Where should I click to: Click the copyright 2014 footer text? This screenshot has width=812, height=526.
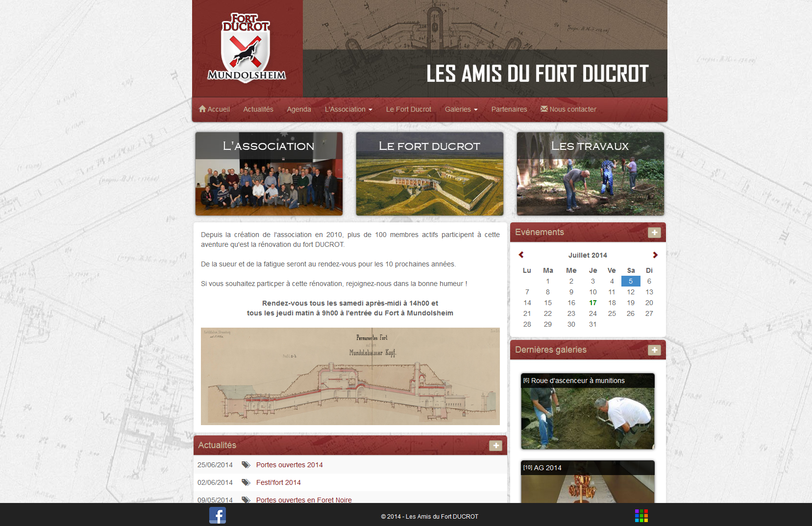coord(430,516)
